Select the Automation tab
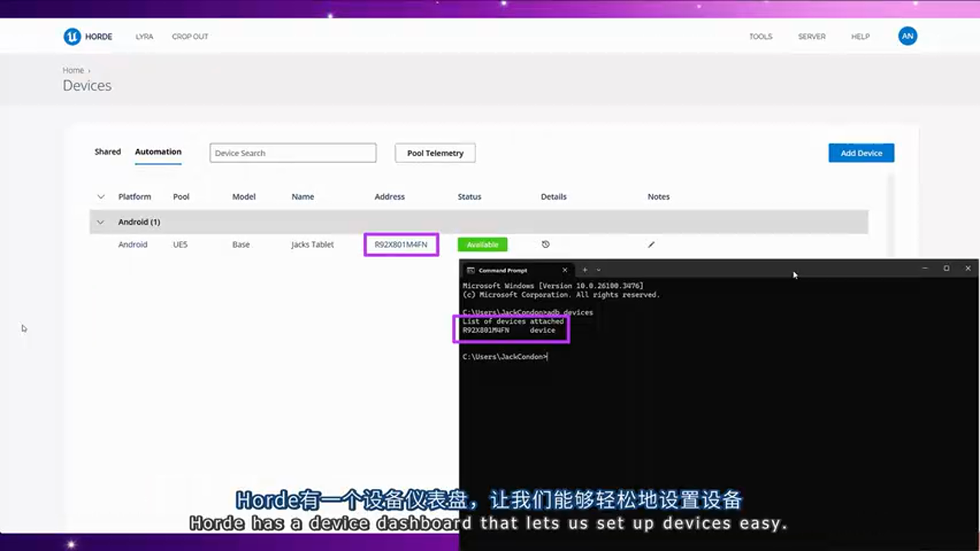The width and height of the screenshot is (980, 551). pyautogui.click(x=158, y=152)
